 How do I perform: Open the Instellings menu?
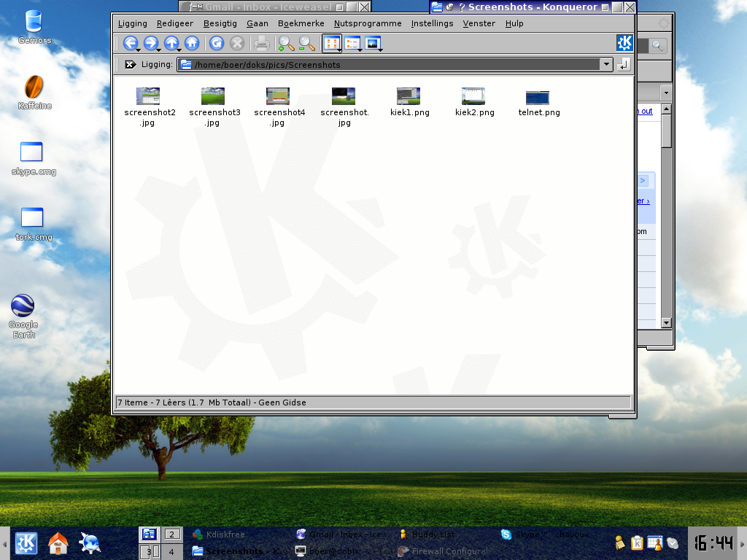pos(432,23)
